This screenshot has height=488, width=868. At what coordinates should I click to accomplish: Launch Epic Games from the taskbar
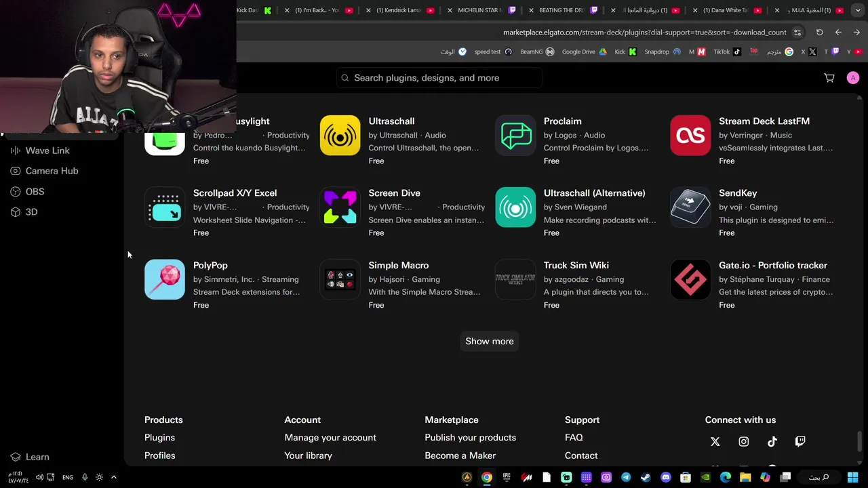click(507, 477)
